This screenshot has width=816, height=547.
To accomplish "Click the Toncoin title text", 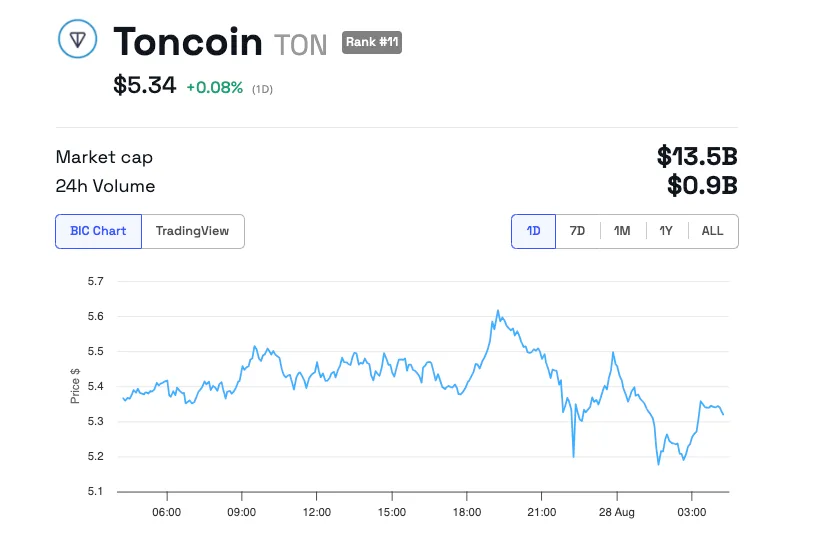I will pos(187,42).
